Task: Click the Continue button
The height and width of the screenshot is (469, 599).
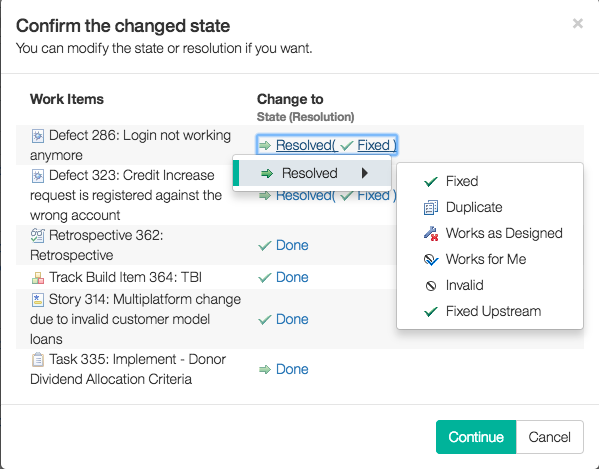Action: click(x=476, y=437)
